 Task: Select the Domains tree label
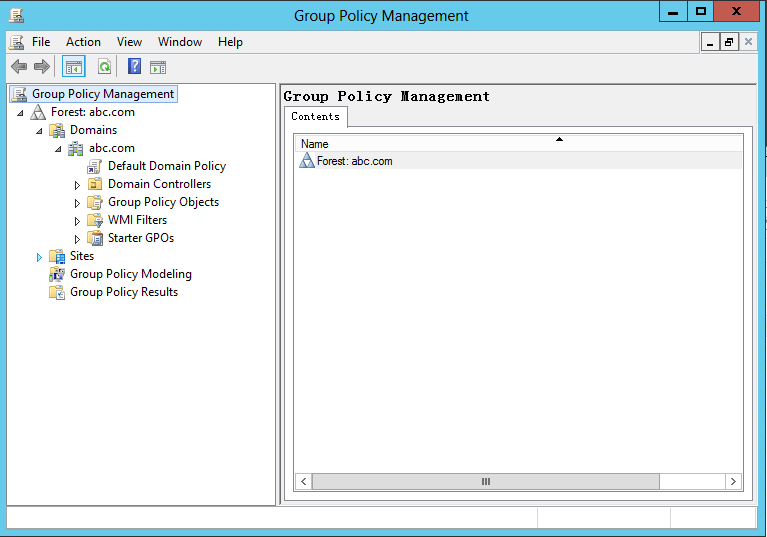click(93, 130)
